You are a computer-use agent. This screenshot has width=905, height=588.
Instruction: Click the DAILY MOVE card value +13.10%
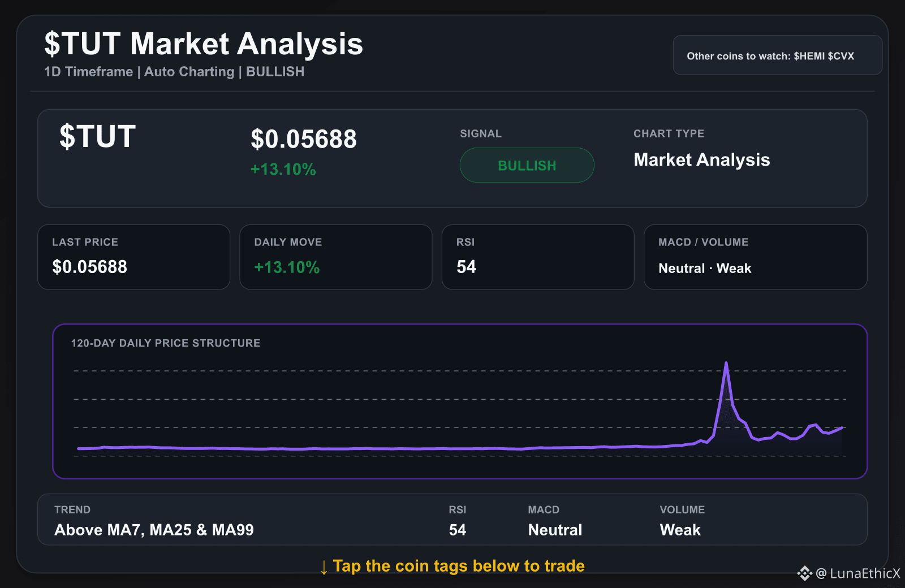(x=287, y=267)
